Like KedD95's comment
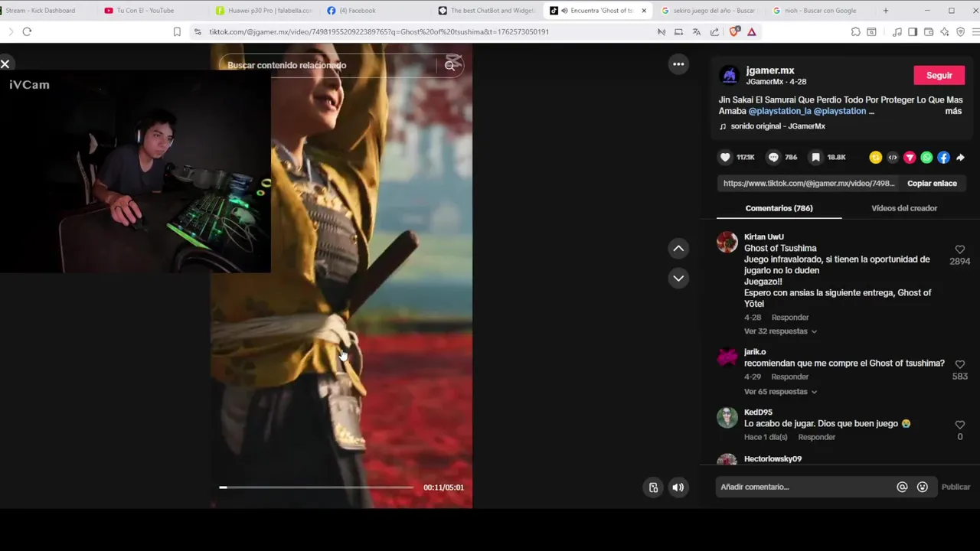The height and width of the screenshot is (551, 980). pyautogui.click(x=959, y=425)
